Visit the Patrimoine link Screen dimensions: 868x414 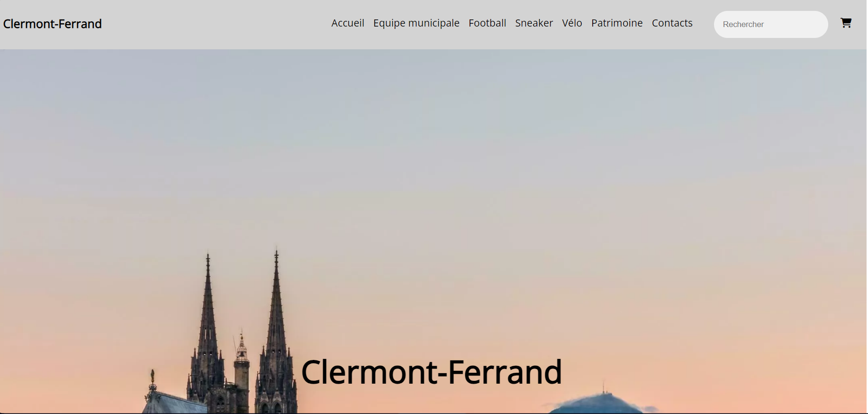[x=617, y=23]
